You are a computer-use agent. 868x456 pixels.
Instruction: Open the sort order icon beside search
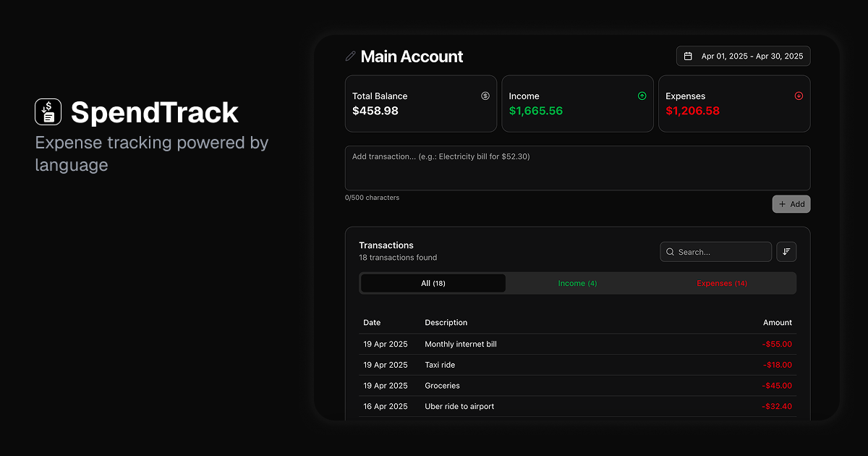[x=786, y=251]
